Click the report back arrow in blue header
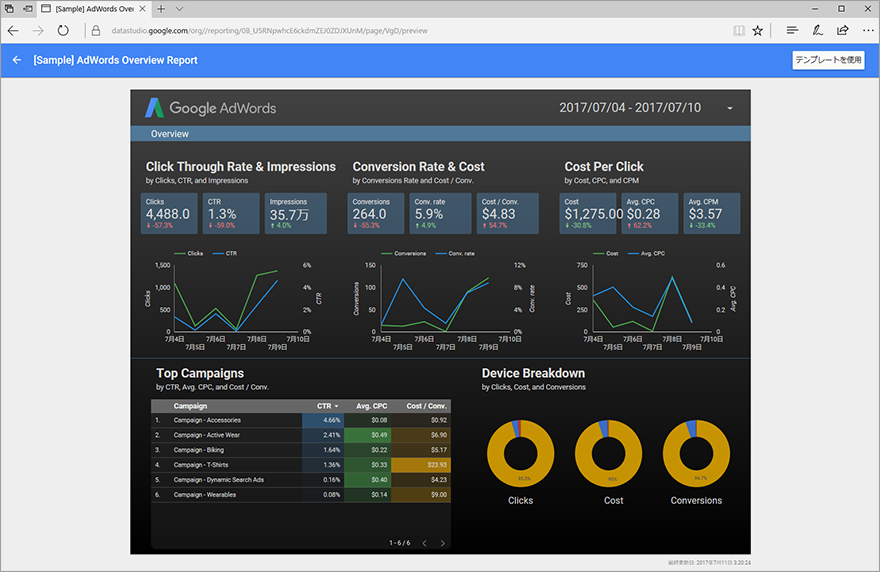 [17, 60]
